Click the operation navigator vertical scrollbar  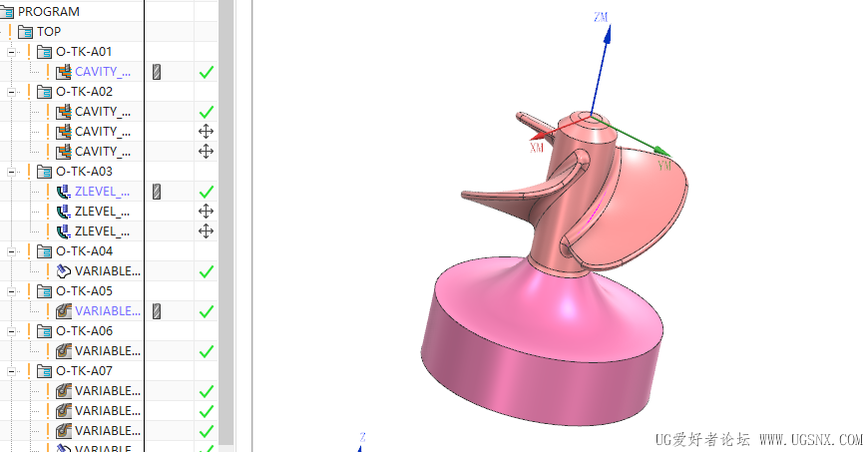[x=225, y=222]
